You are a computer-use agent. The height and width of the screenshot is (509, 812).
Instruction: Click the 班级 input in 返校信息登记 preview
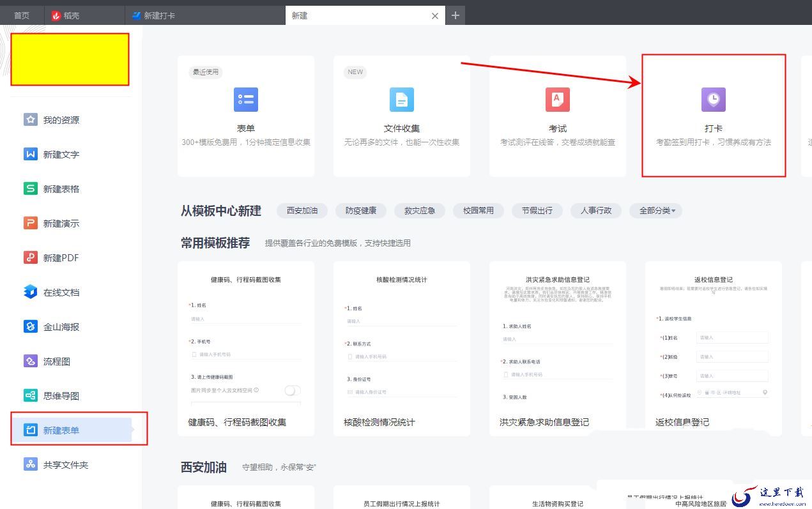click(x=733, y=356)
